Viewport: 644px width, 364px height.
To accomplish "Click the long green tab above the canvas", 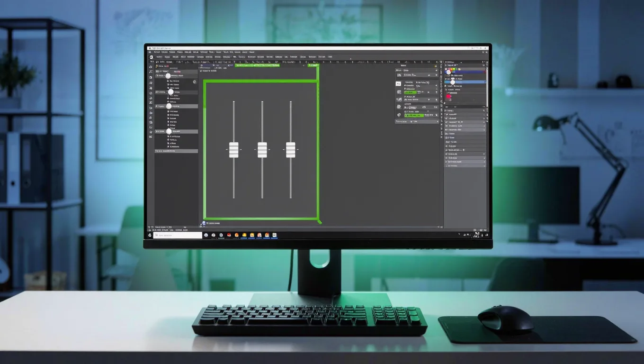I will (258, 65).
